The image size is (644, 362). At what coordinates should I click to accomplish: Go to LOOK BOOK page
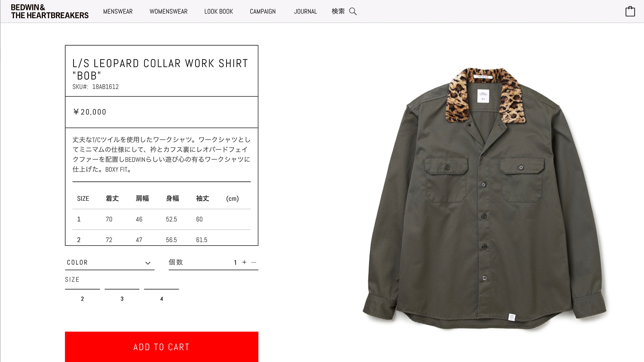pyautogui.click(x=218, y=11)
